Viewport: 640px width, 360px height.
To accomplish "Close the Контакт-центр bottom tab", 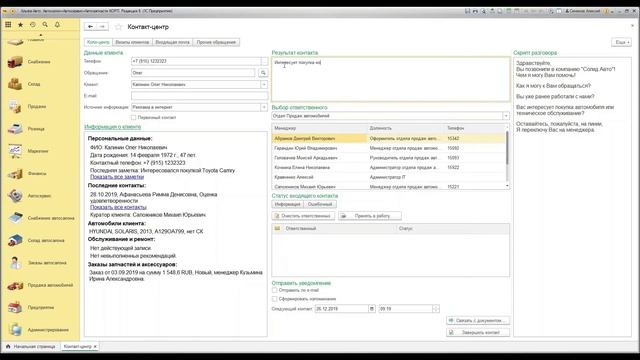I will [x=95, y=347].
